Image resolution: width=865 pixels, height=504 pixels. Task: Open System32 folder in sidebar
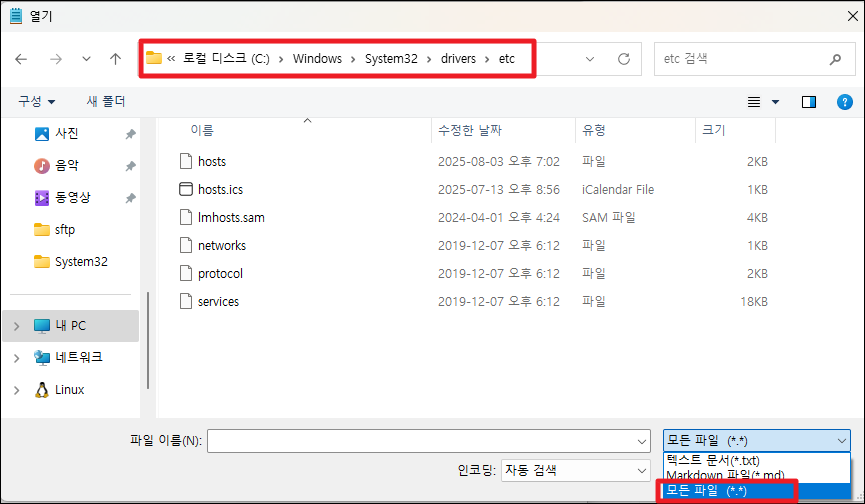point(81,261)
